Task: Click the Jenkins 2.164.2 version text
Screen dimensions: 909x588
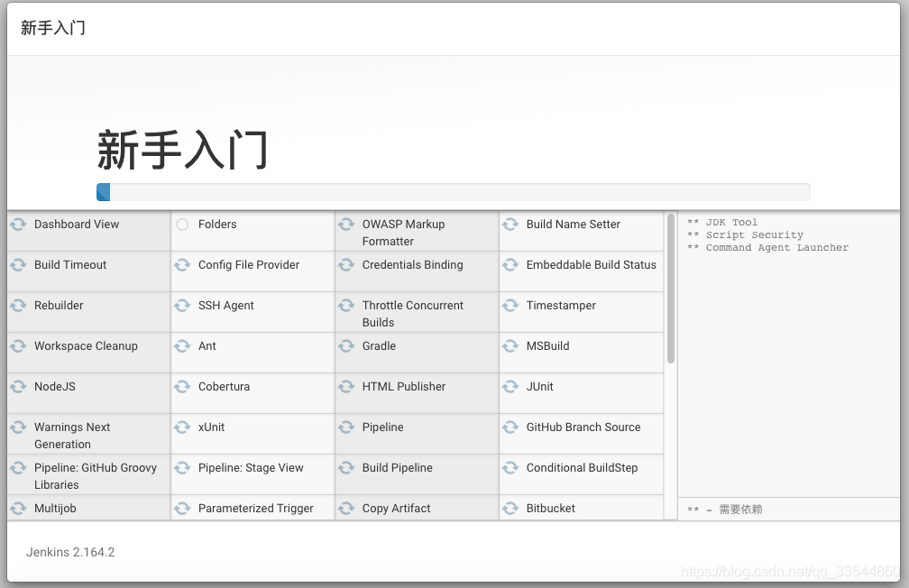Action: 70,552
